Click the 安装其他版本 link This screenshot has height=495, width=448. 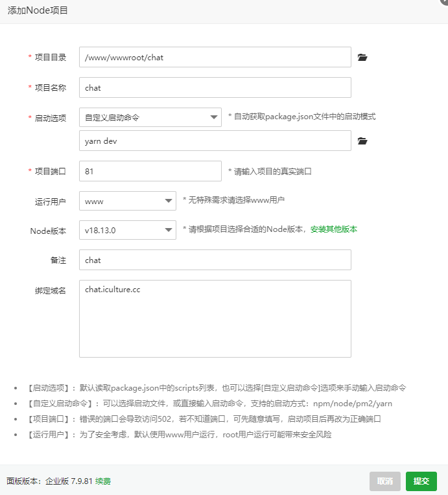click(x=334, y=229)
